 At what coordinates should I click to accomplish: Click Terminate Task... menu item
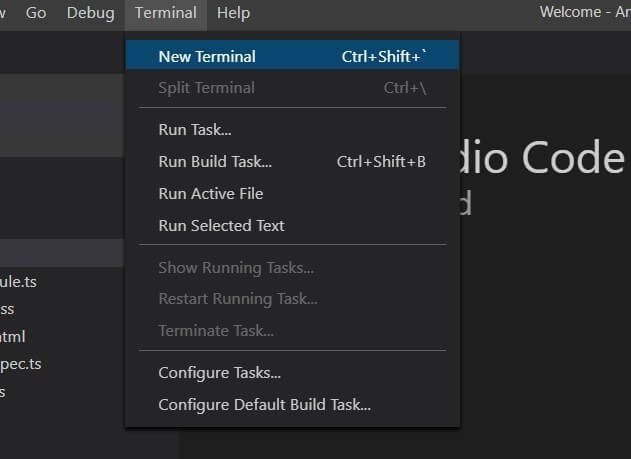point(216,331)
